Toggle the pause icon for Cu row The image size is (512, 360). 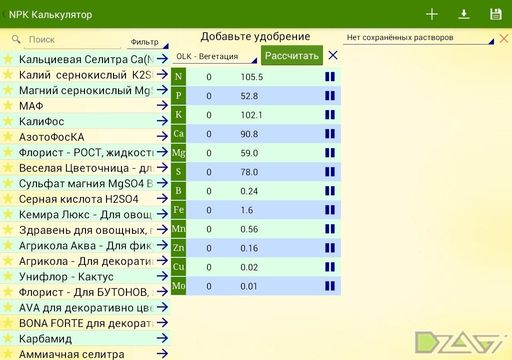point(330,267)
